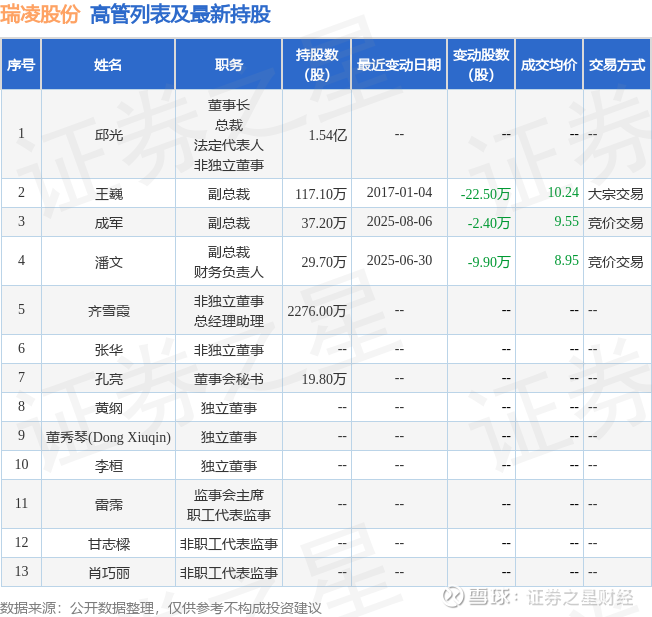The width and height of the screenshot is (652, 617).
Task: Click the average price 9.55
Action: point(566,222)
